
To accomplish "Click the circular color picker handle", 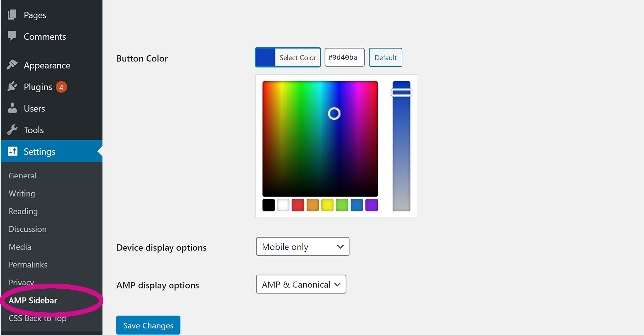I will [334, 114].
